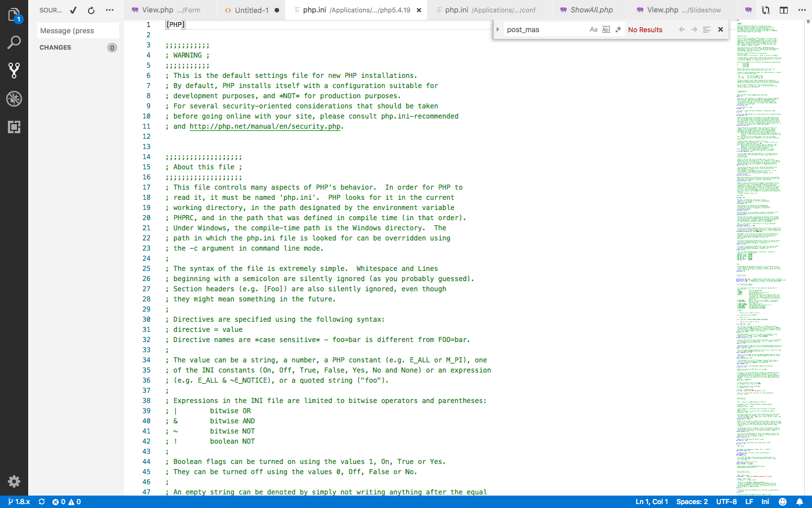Click the changes count badge showing 0
Screen dimensions: 812x508
pyautogui.click(x=112, y=48)
